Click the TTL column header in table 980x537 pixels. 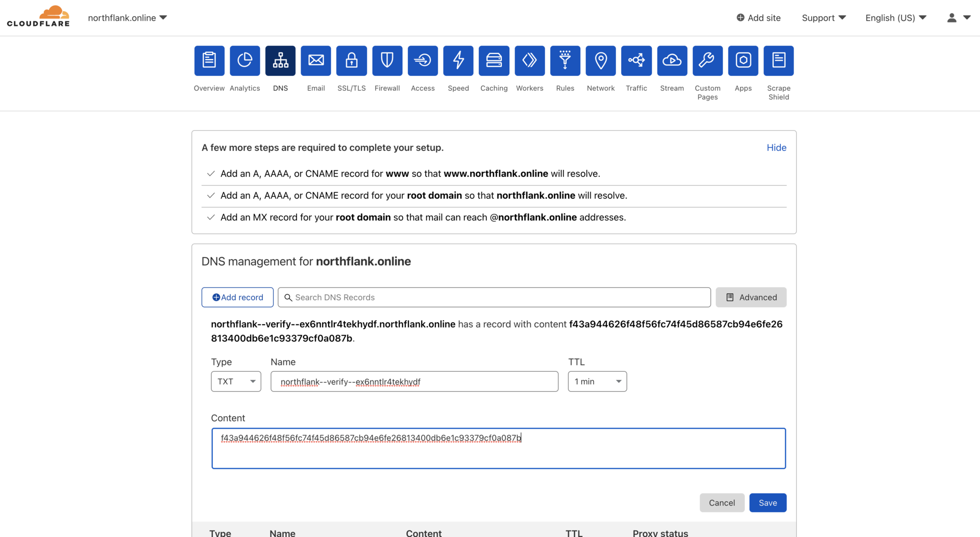tap(574, 532)
